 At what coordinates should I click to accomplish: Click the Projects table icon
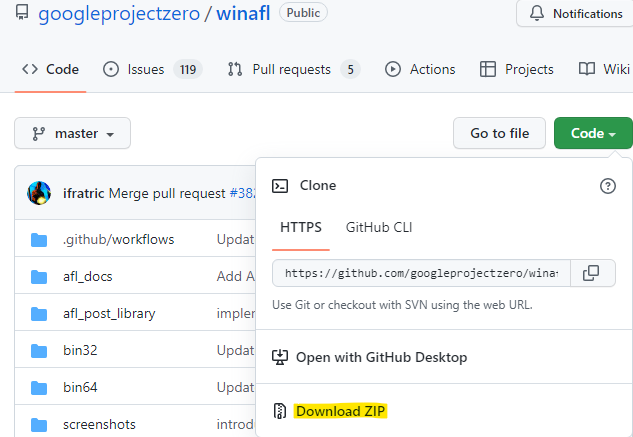click(x=488, y=69)
